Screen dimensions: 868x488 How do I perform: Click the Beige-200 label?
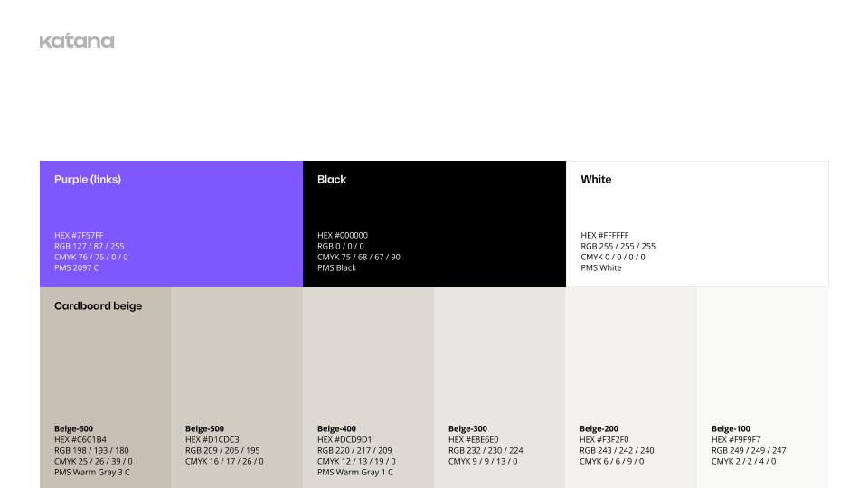pos(599,429)
